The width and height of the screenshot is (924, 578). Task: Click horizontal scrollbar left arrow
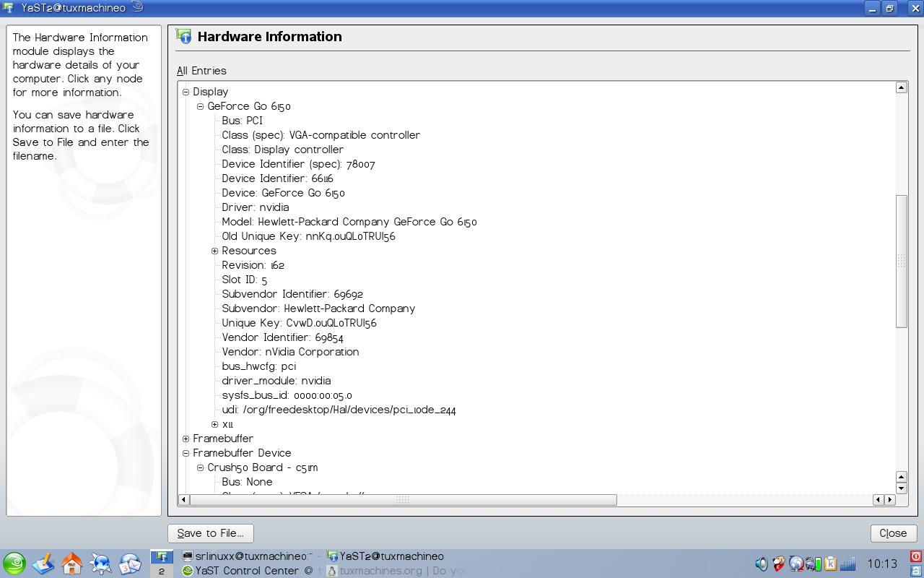[x=183, y=499]
